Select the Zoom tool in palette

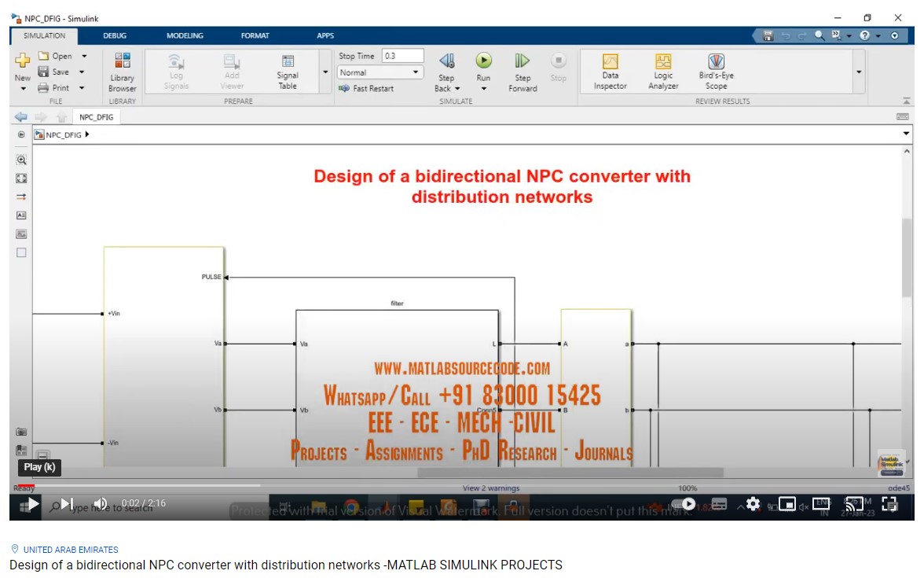pos(21,160)
